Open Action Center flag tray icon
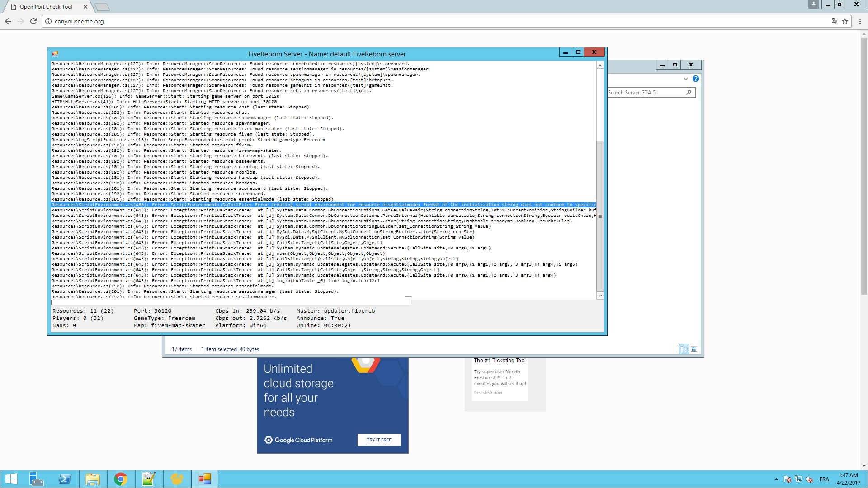Viewport: 868px width, 488px height. 788,479
